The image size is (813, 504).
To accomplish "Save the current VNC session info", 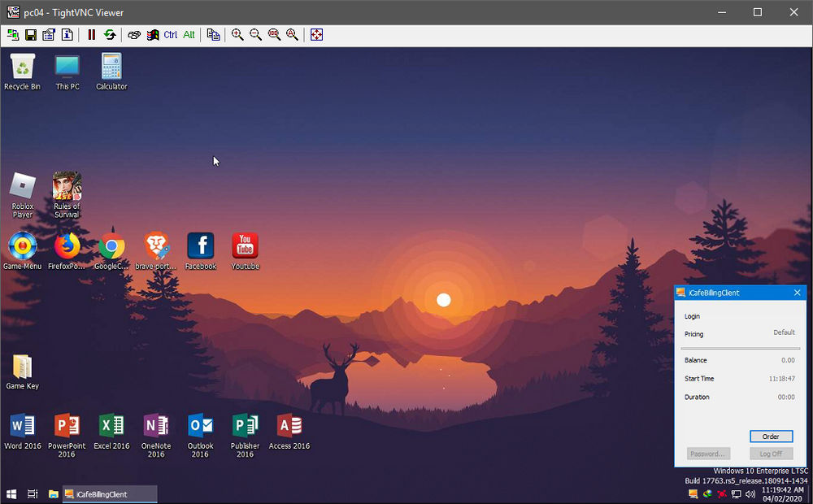I will [31, 34].
